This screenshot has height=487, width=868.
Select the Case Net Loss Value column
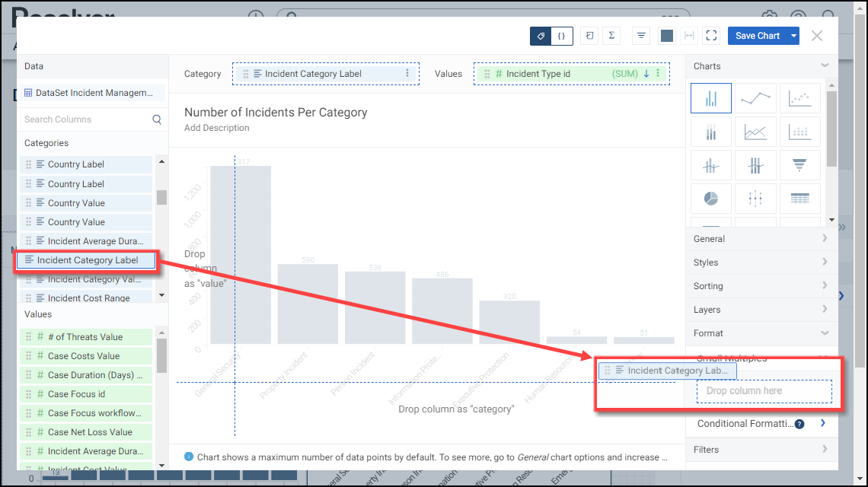click(86, 432)
